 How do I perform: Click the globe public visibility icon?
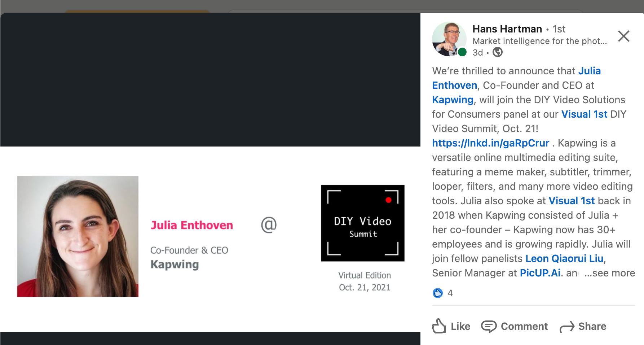click(x=498, y=52)
